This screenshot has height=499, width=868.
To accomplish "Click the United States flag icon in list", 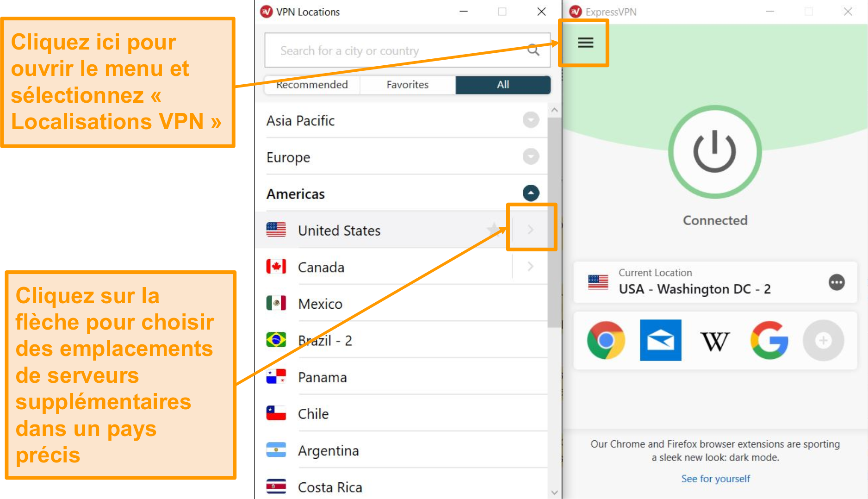I will tap(276, 230).
